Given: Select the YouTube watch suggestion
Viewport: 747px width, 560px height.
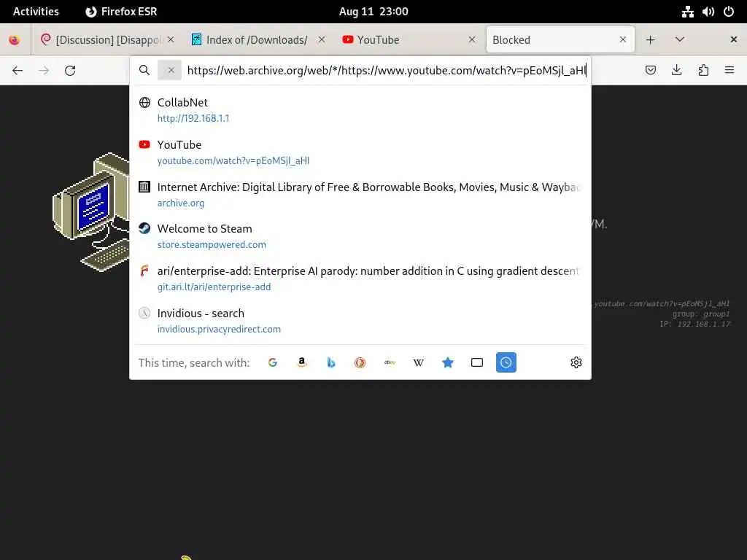Looking at the screenshot, I should point(360,152).
